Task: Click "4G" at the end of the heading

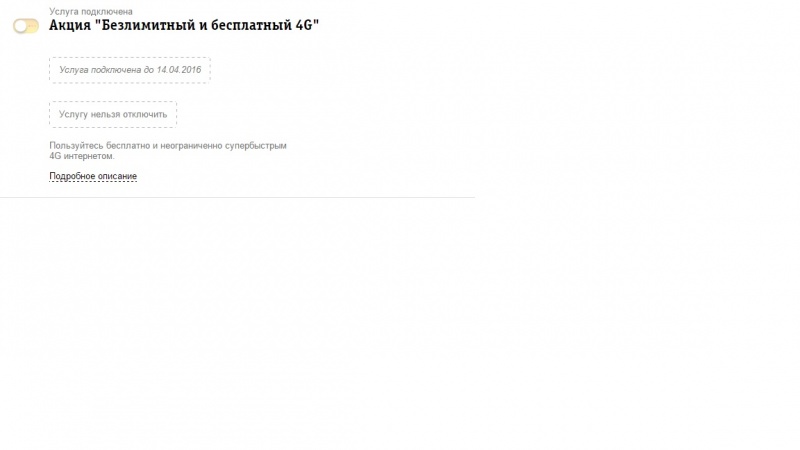Action: [304, 25]
